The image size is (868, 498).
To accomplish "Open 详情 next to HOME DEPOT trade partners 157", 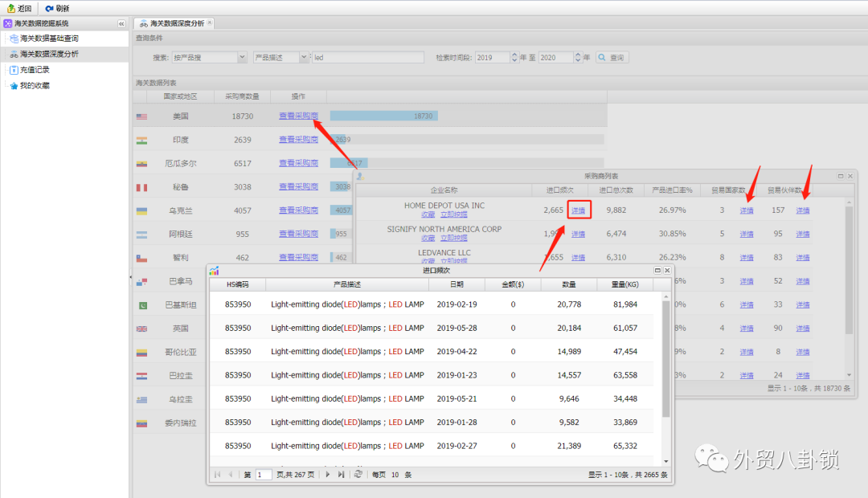I will pyautogui.click(x=803, y=210).
